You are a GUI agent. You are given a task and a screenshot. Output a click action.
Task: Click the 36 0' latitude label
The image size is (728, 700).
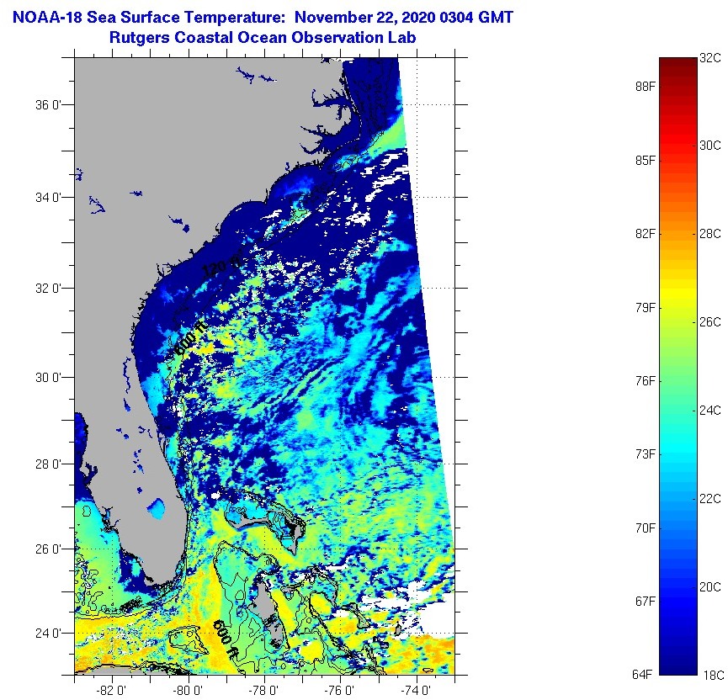tap(48, 105)
